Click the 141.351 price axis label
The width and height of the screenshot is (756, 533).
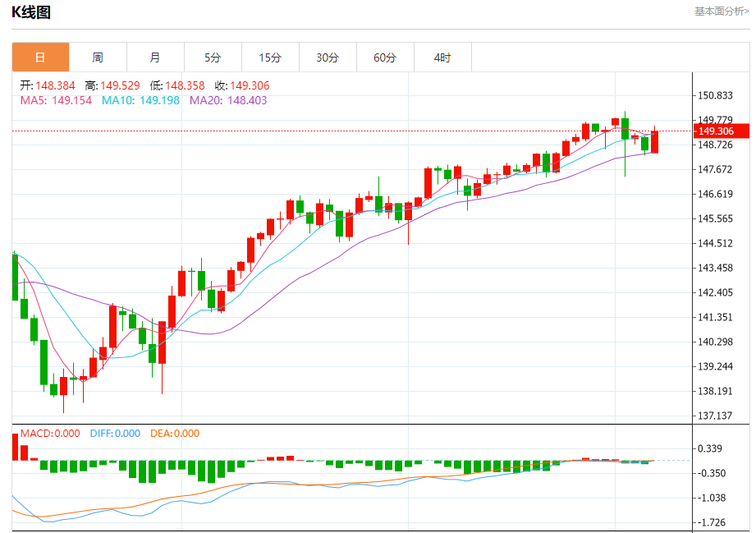(716, 317)
